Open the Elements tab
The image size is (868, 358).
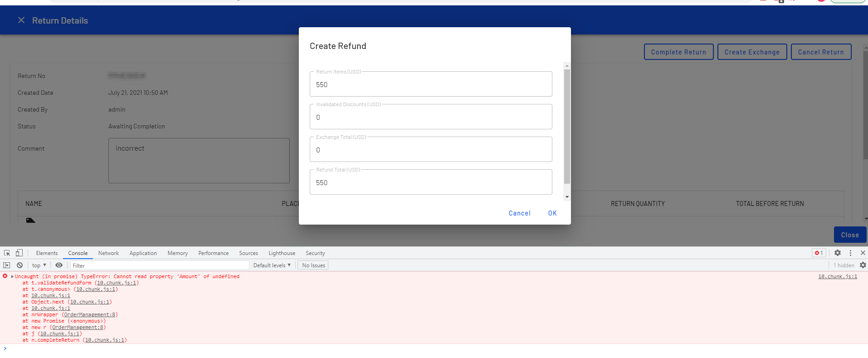(47, 253)
